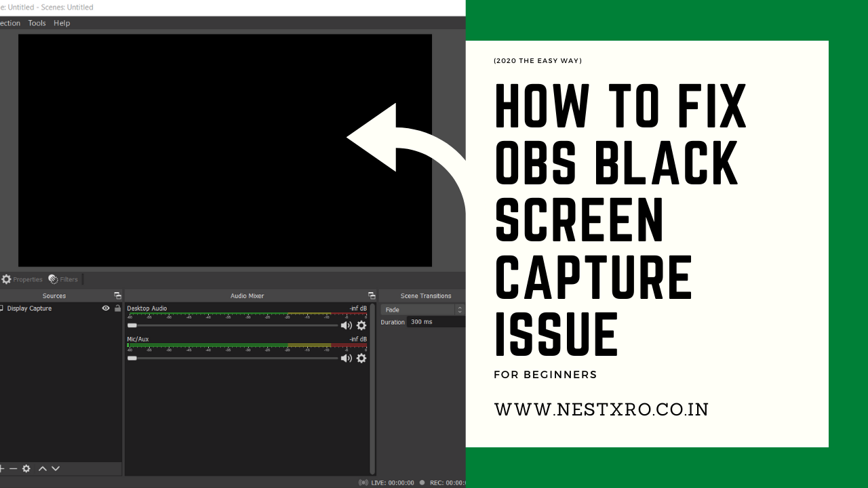Remove the selected source with the minus icon
The image size is (868, 488).
coord(13,468)
